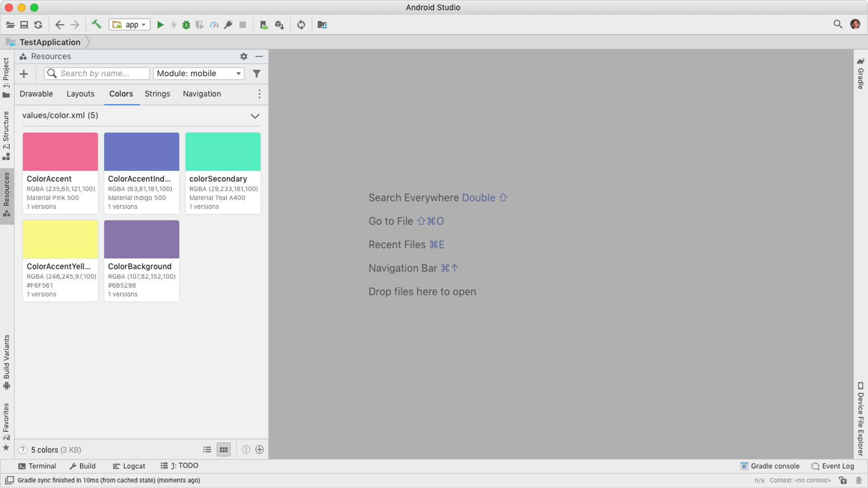The height and width of the screenshot is (488, 868).
Task: Navigate back with the left arrow
Action: 60,25
